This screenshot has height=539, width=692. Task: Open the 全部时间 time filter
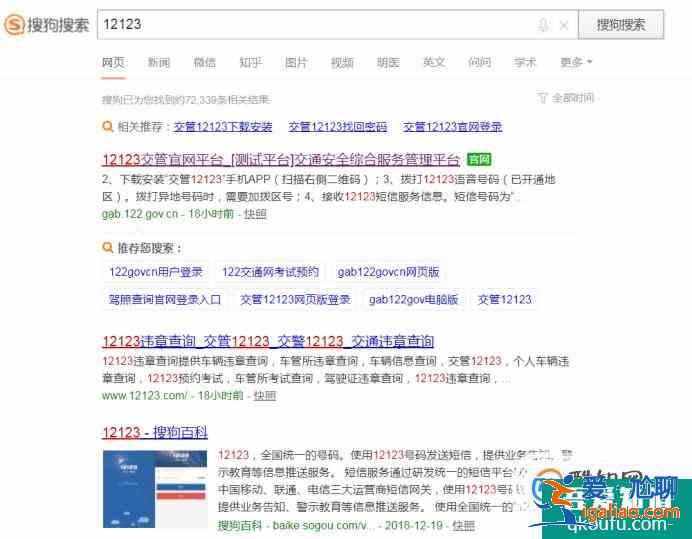click(573, 98)
